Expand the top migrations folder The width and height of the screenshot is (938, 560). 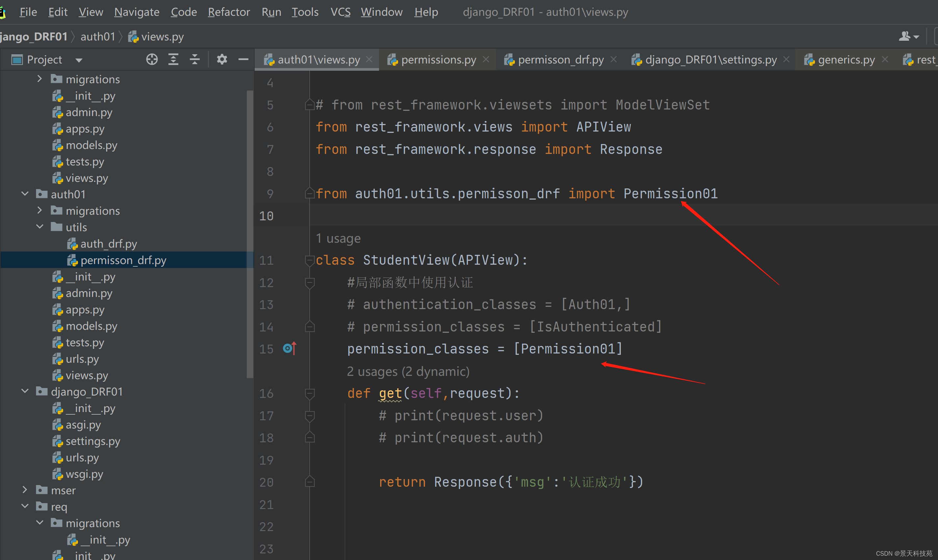click(39, 79)
